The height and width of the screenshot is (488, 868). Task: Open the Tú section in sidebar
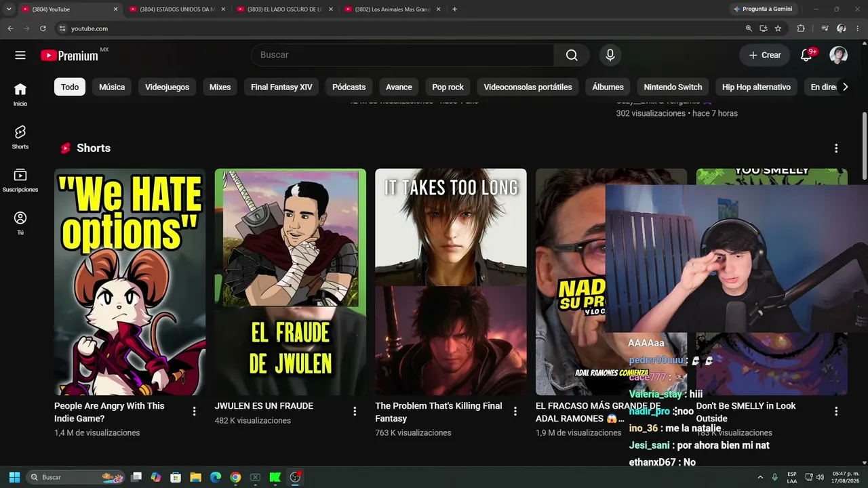20,223
